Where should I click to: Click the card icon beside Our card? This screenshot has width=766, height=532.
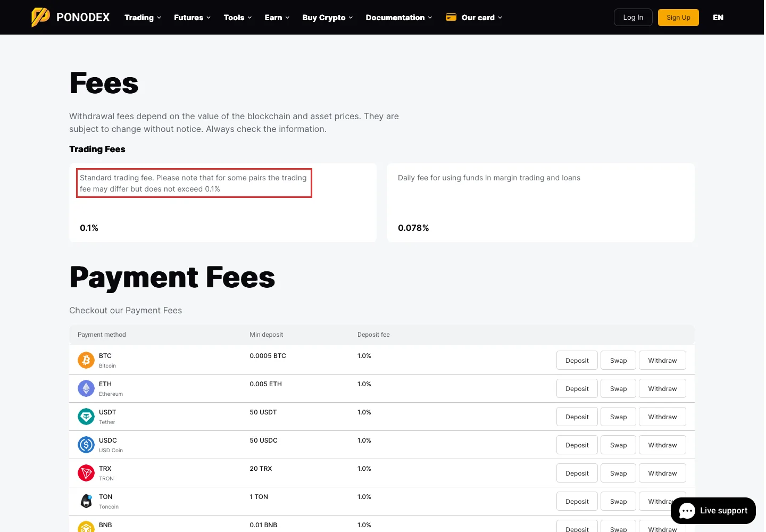coord(451,17)
